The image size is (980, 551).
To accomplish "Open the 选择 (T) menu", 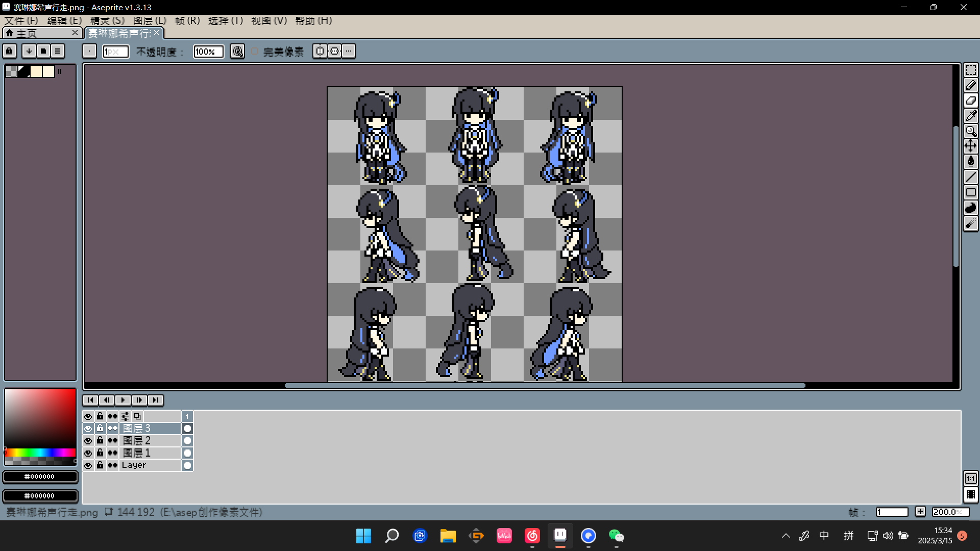I will tap(226, 21).
